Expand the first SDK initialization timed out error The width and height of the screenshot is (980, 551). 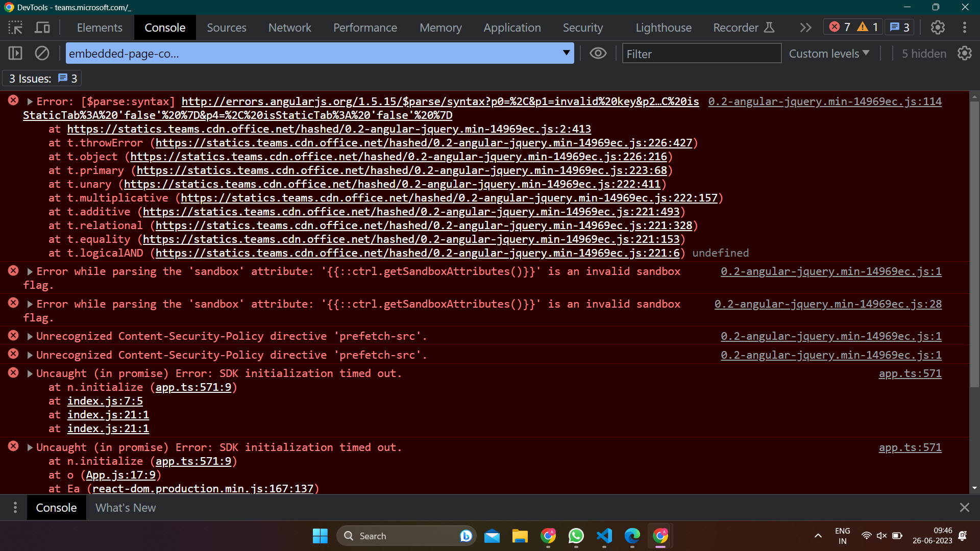(30, 373)
